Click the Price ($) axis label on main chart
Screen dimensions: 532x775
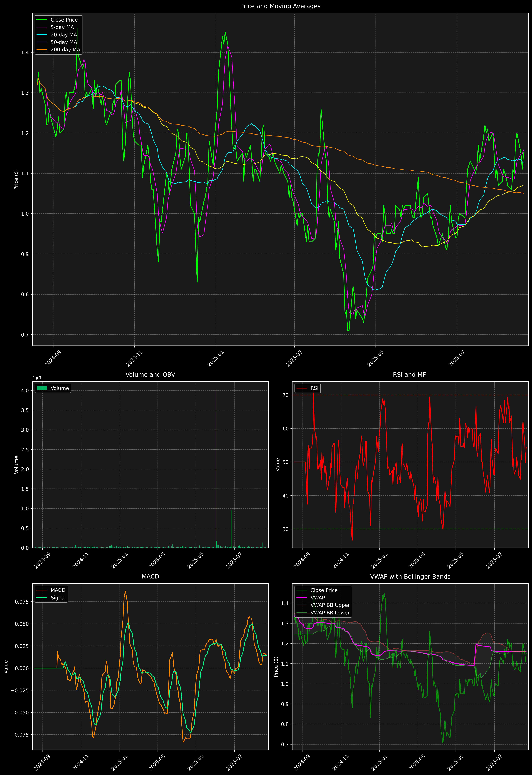[16, 179]
